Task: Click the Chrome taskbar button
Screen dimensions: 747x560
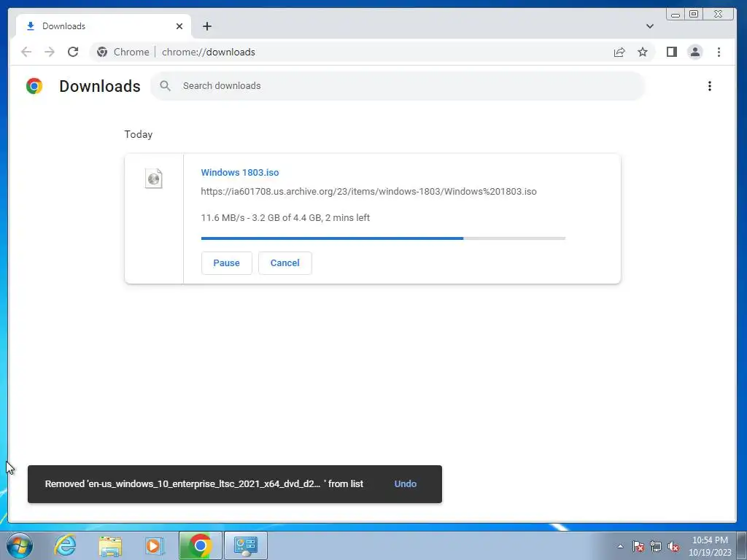Action: [201, 545]
